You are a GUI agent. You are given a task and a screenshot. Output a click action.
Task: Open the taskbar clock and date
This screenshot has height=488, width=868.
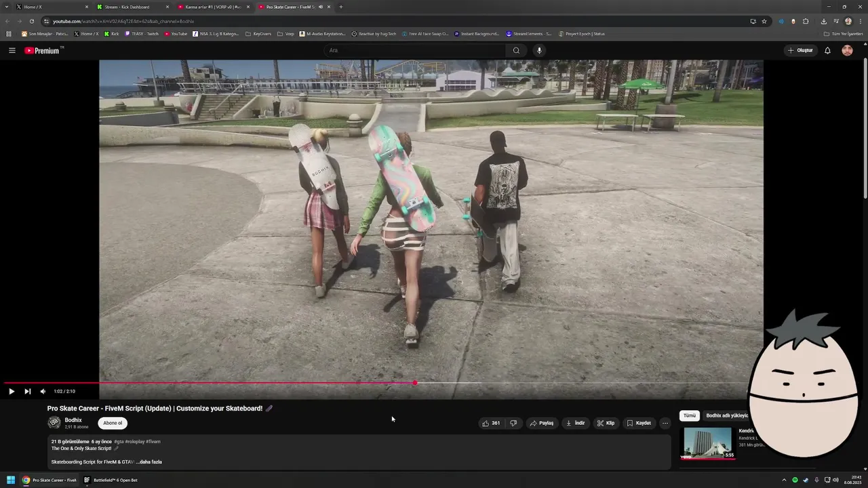point(852,480)
